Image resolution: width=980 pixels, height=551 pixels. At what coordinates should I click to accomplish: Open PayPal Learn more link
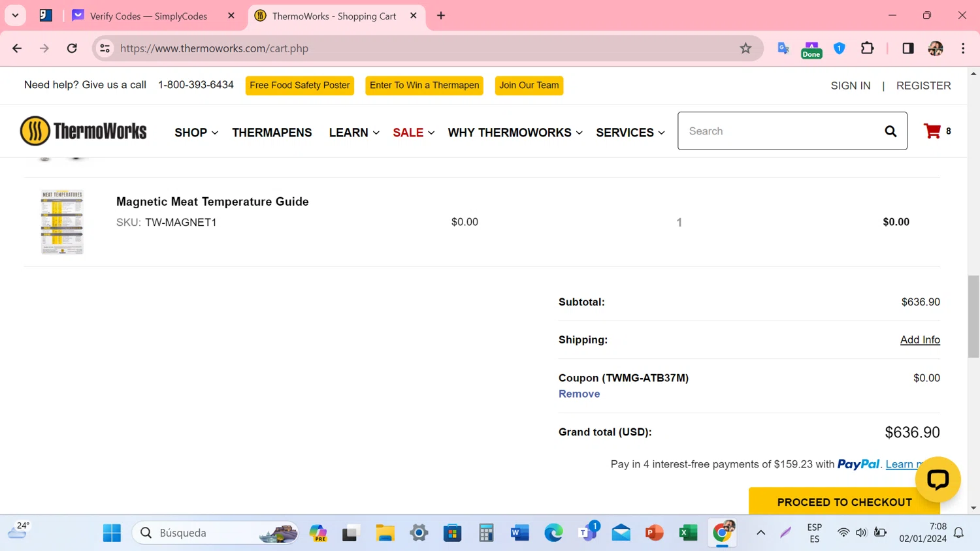pos(905,464)
